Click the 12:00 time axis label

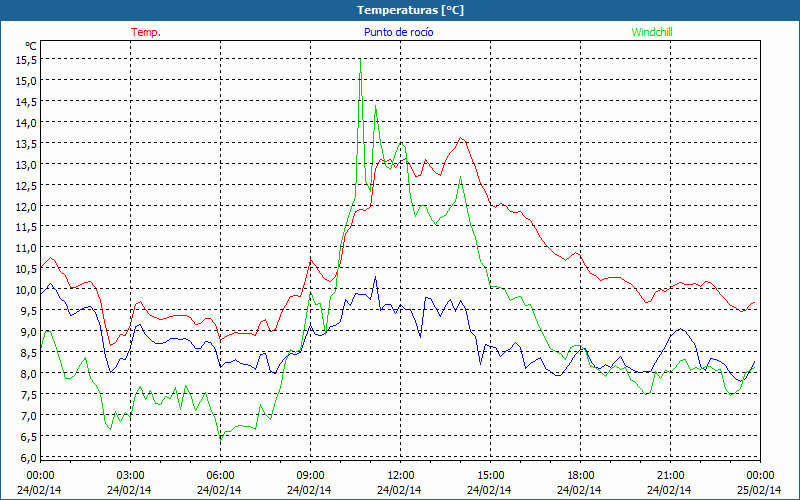pos(401,476)
